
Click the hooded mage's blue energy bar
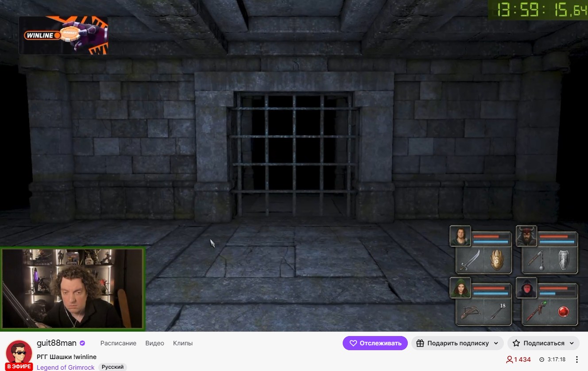557,294
